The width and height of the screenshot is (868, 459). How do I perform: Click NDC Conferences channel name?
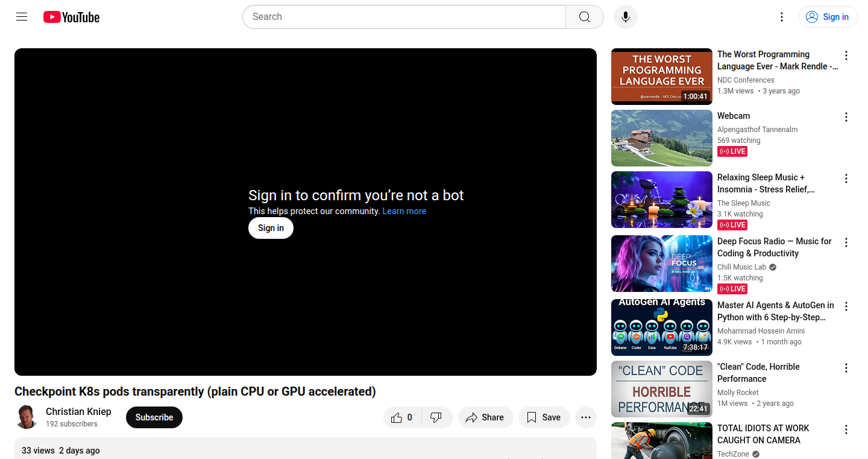tap(746, 80)
